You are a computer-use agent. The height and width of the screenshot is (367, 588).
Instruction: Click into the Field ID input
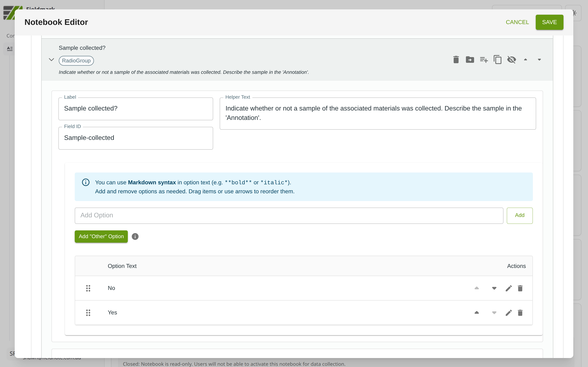pos(136,138)
